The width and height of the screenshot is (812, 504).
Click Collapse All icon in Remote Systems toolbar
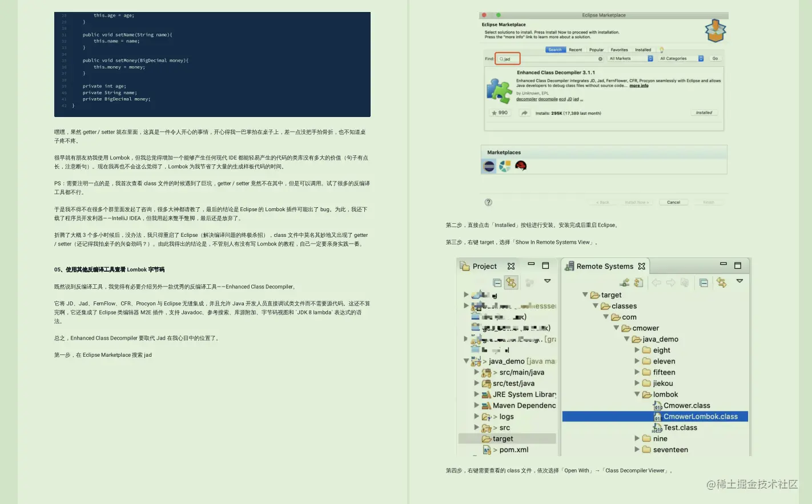704,283
